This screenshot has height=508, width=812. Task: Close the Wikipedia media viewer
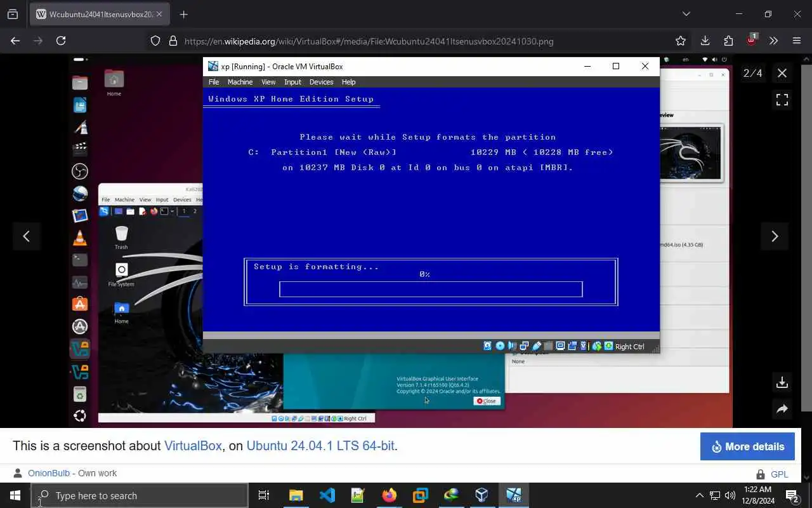click(782, 73)
